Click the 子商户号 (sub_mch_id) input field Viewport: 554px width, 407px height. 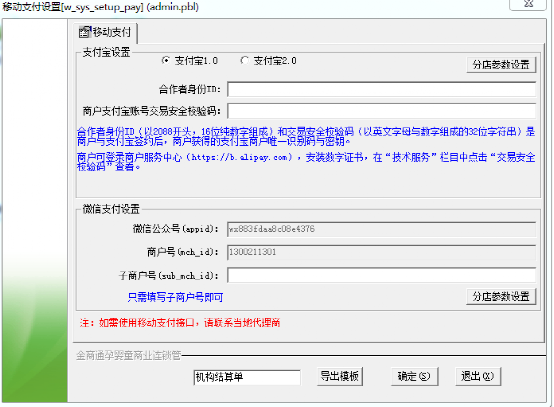[382, 275]
